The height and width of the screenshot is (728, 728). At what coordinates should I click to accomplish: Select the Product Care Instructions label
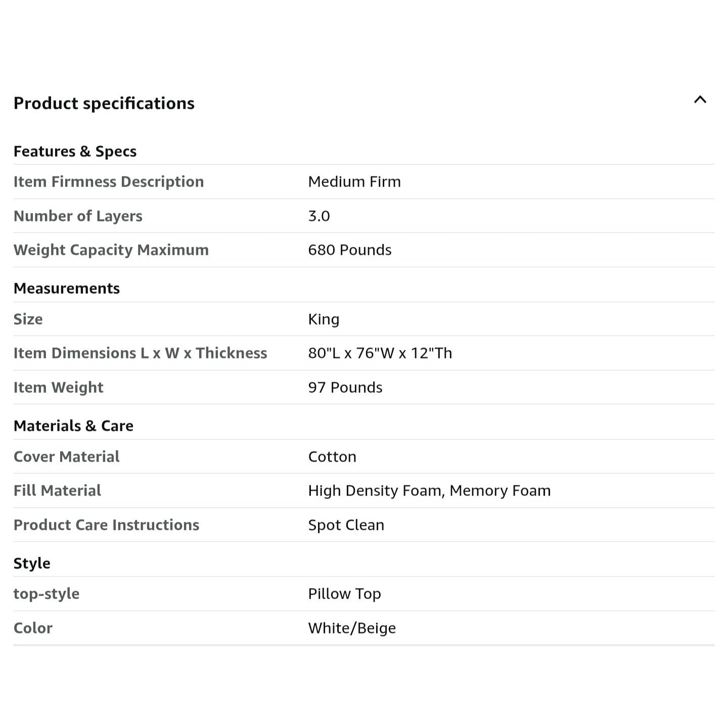tap(106, 525)
